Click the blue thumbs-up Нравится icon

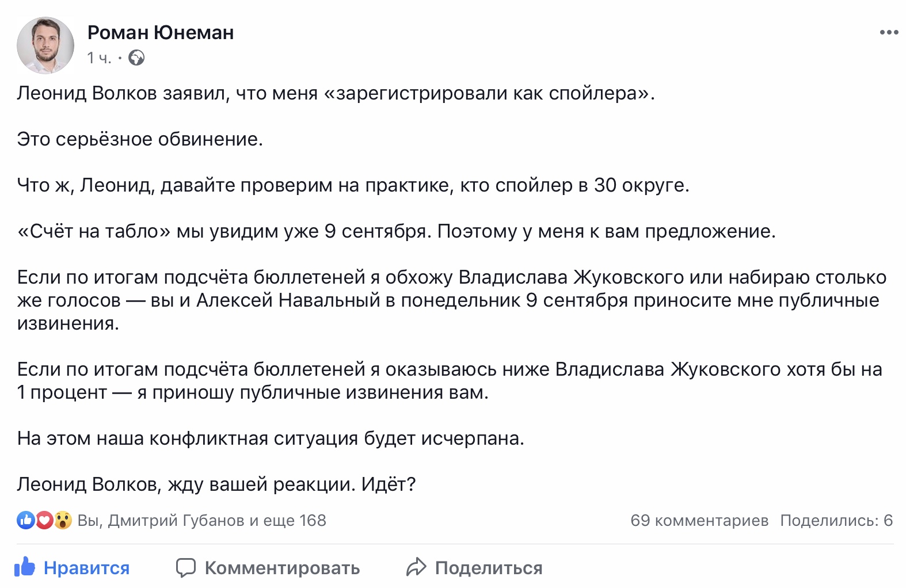(25, 567)
